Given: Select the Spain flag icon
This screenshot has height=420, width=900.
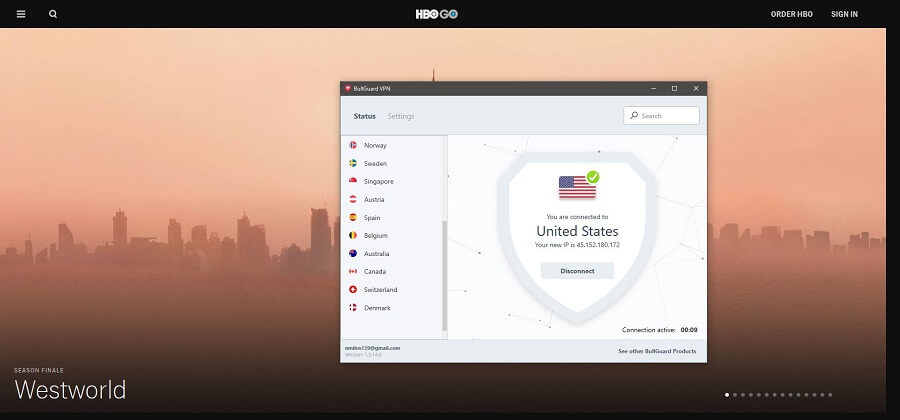Looking at the screenshot, I should [x=353, y=217].
